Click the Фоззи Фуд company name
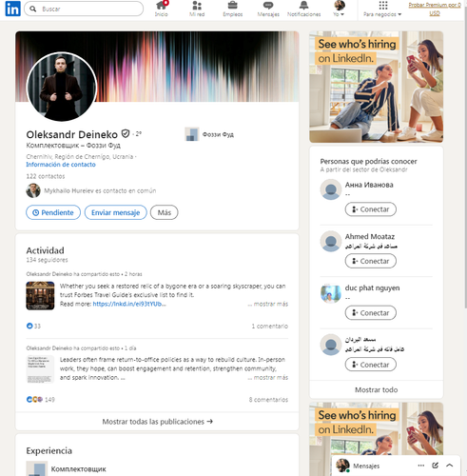 point(218,134)
